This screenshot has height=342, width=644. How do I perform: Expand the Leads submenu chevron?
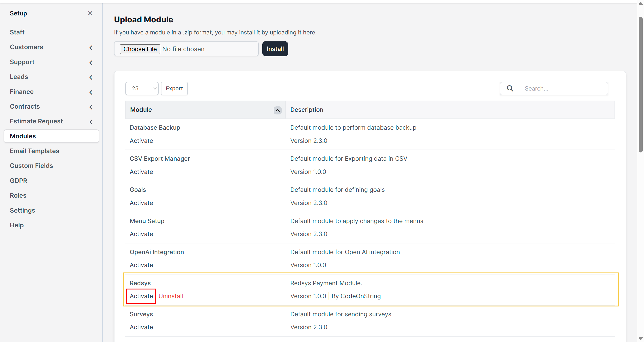pos(91,77)
